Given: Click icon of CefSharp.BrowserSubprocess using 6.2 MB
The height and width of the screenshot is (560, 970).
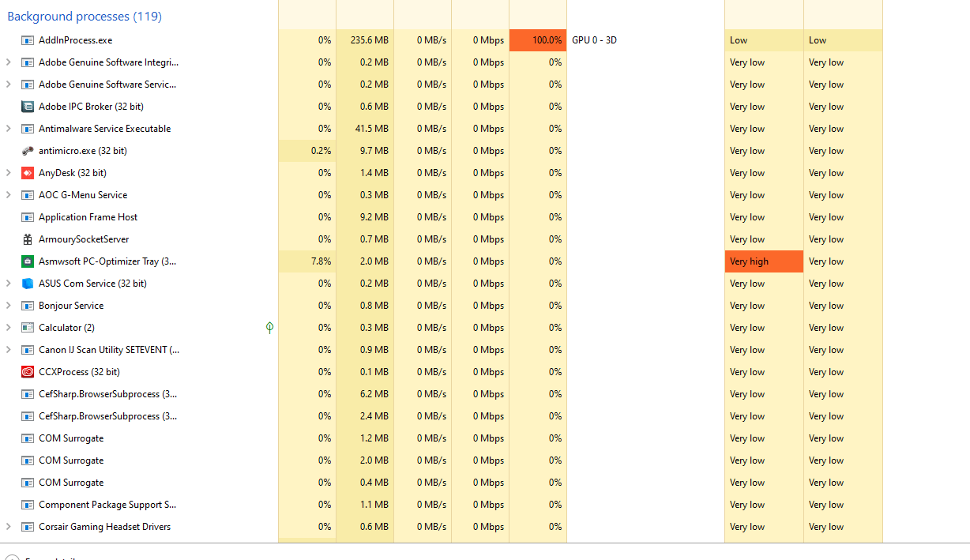Looking at the screenshot, I should click(x=28, y=394).
